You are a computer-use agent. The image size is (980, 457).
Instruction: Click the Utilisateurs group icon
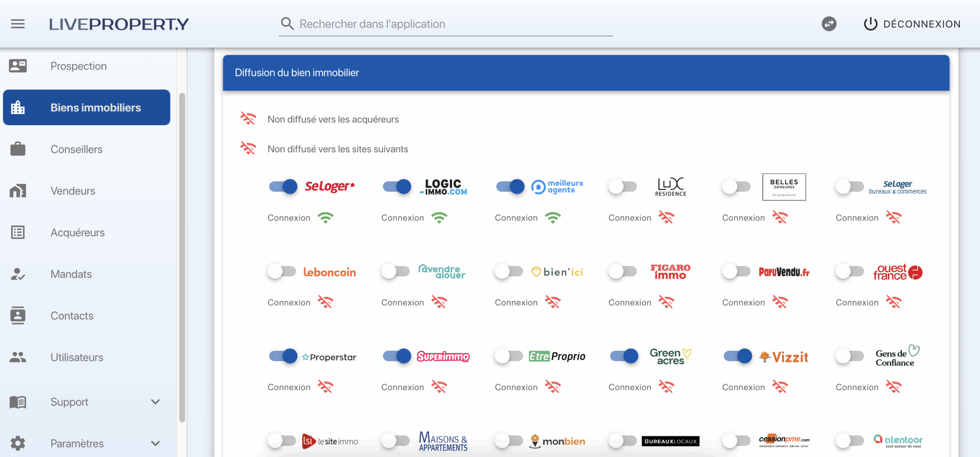pyautogui.click(x=18, y=357)
